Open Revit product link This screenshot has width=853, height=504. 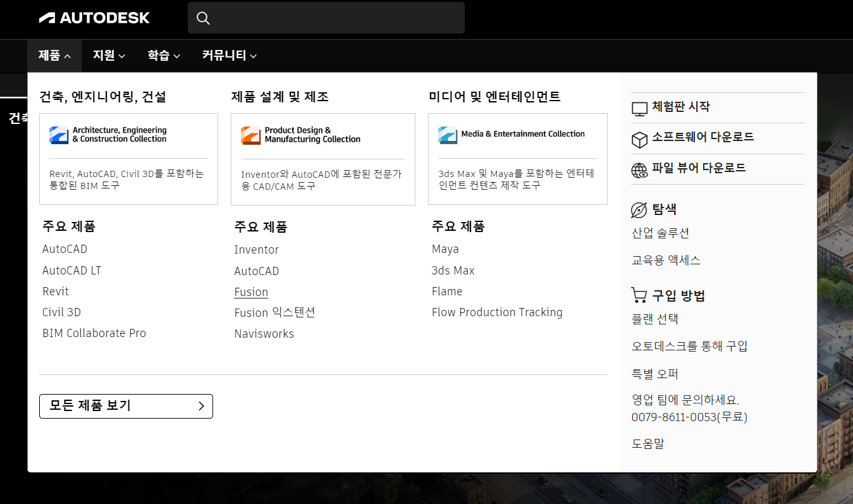click(x=56, y=292)
